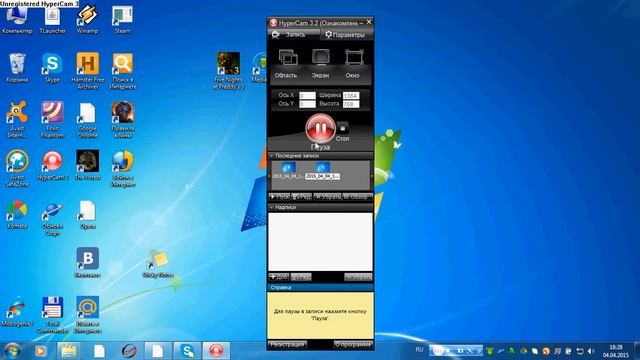Switch to HyperCam taskbar button
The image size is (640, 360).
216,351
